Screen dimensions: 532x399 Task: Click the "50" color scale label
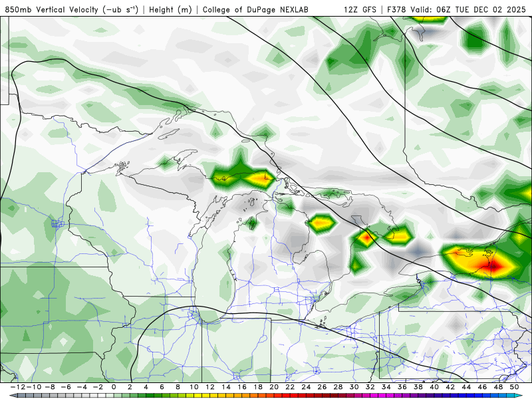514,387
